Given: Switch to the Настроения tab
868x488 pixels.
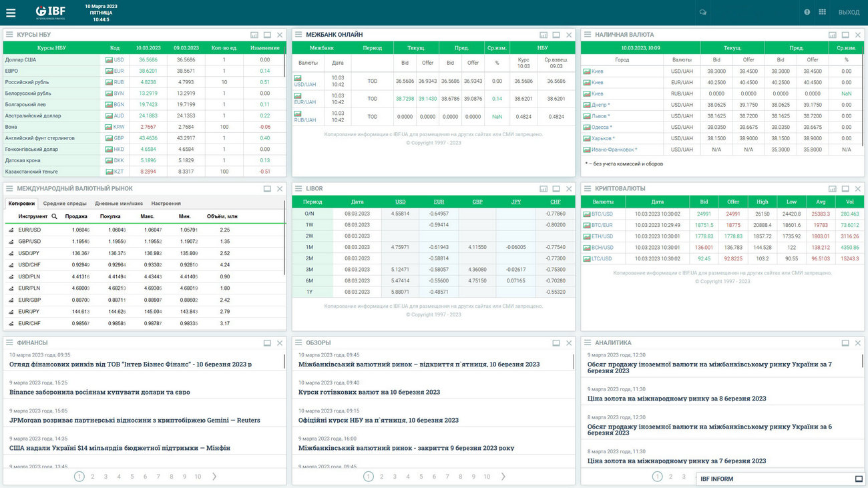Looking at the screenshot, I should pyautogui.click(x=166, y=203).
